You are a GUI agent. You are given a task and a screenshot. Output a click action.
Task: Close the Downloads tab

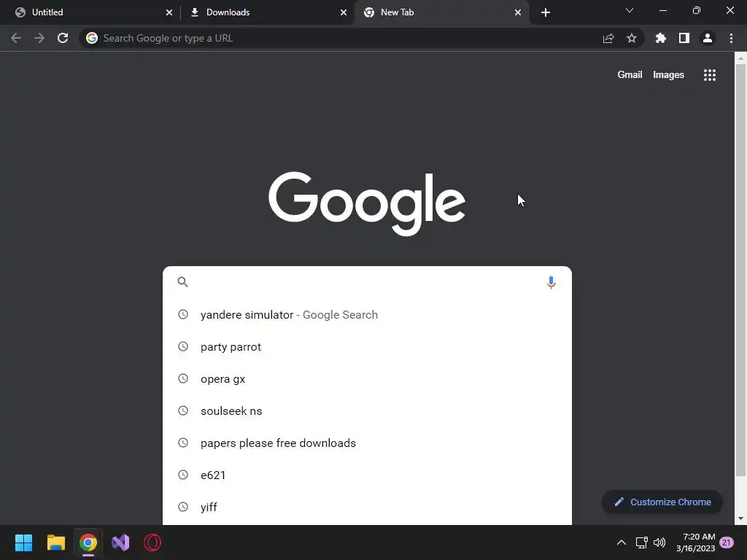344,12
